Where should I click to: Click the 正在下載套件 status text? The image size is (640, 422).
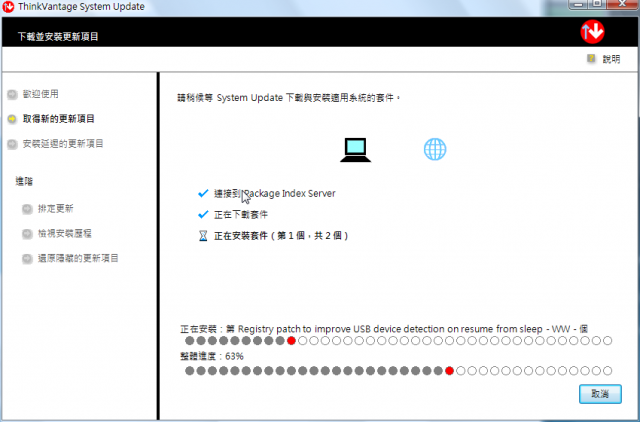click(241, 214)
